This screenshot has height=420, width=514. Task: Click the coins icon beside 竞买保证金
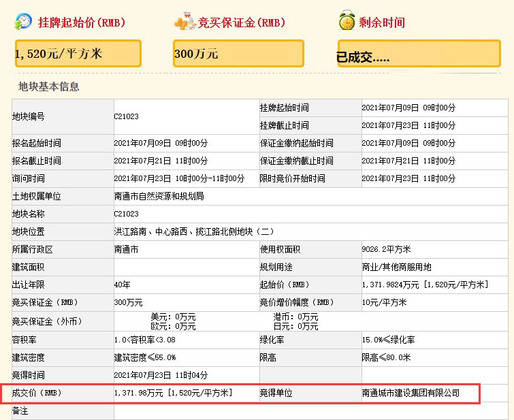pos(185,22)
